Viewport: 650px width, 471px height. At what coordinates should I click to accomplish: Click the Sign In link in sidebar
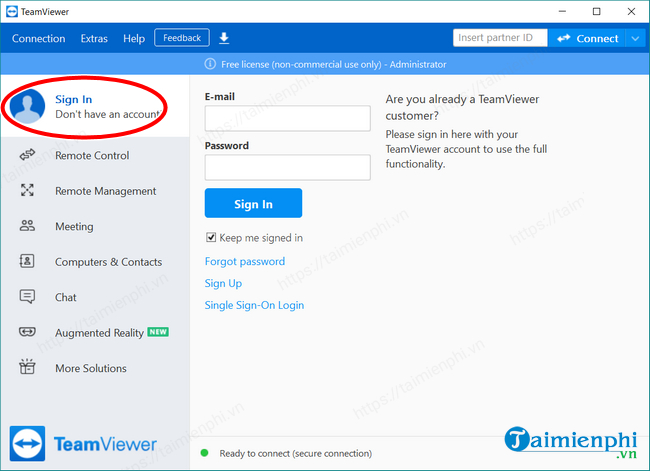click(x=73, y=100)
